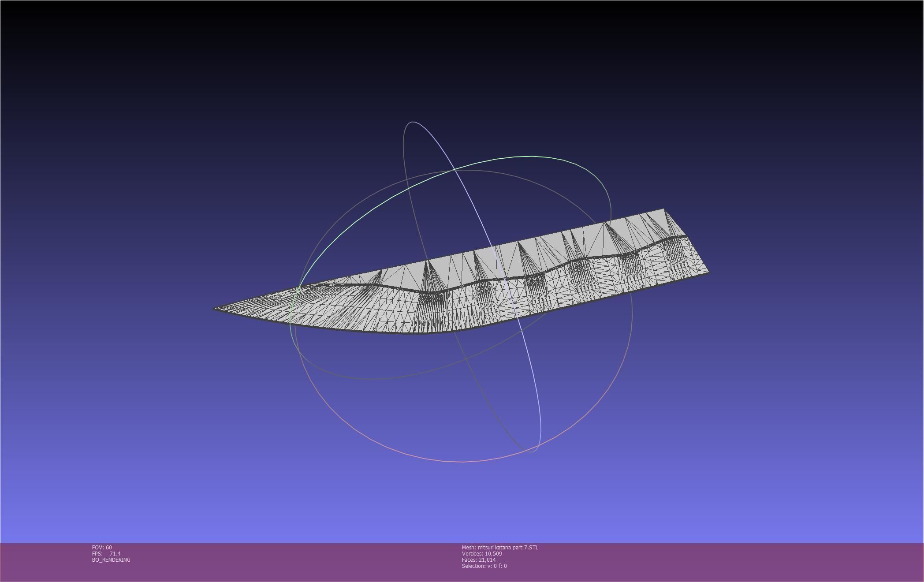
Task: Click the FOV: 60 readout
Action: 102,548
